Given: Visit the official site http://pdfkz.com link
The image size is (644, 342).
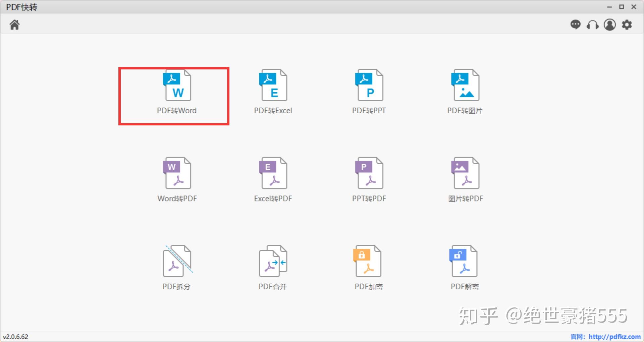Looking at the screenshot, I should click(614, 337).
